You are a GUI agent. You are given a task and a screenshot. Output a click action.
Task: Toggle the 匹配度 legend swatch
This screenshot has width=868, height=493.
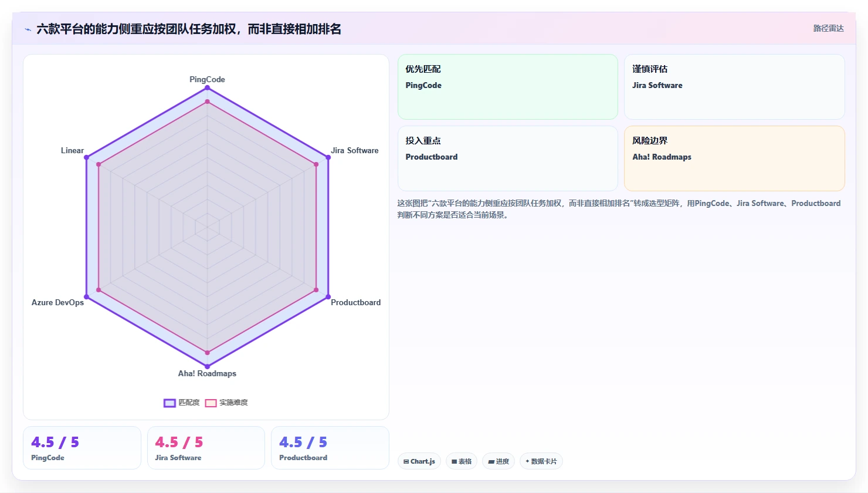(169, 403)
